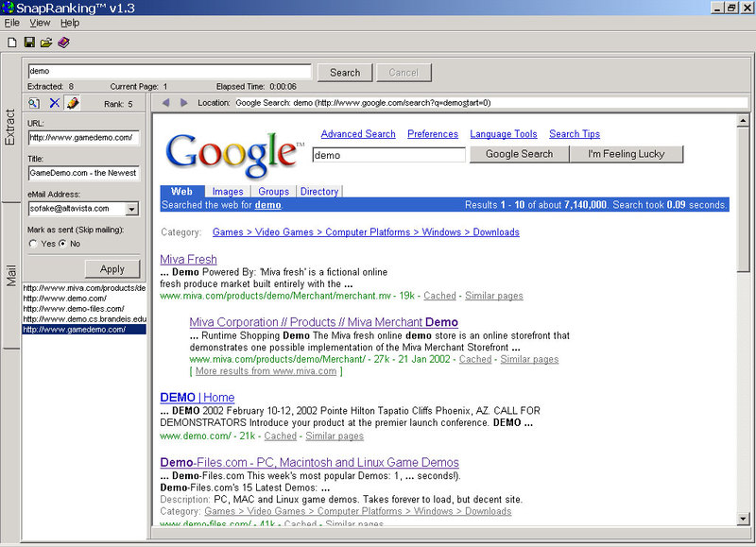756x547 pixels.
Task: Select the Groups tab on Google
Action: [273, 192]
